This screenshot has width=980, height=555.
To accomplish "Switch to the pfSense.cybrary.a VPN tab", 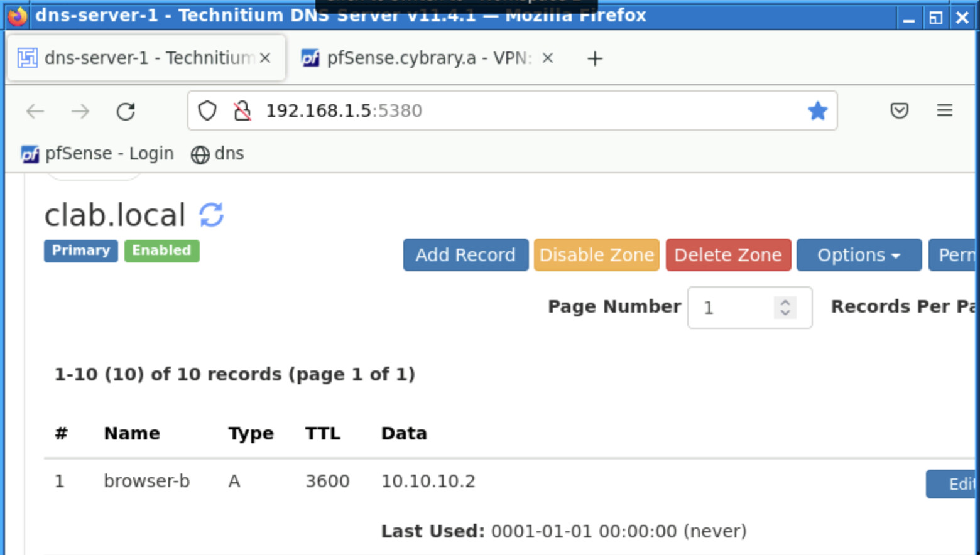I will coord(421,58).
